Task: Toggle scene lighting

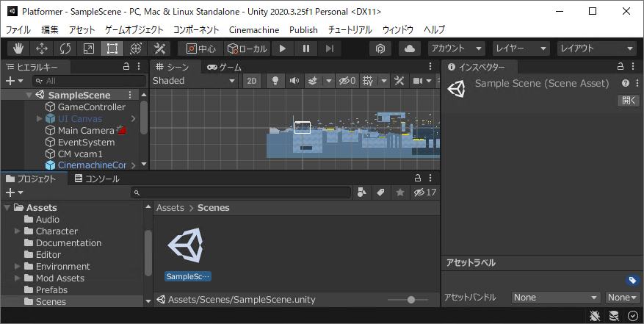Action: coord(275,81)
